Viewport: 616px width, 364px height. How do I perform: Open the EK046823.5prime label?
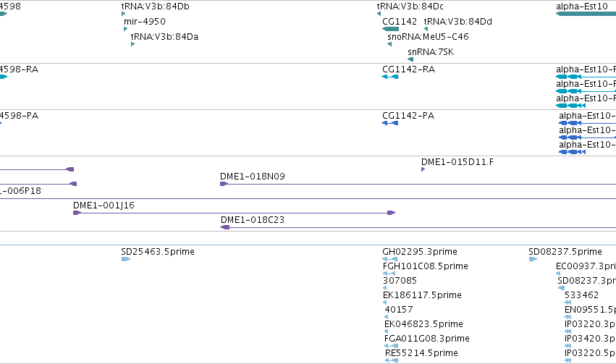[423, 324]
